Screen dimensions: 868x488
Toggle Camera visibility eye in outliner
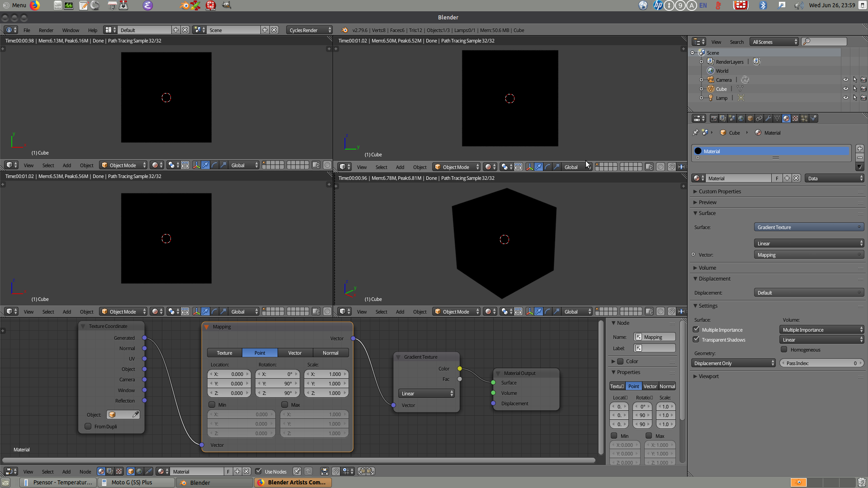[846, 80]
